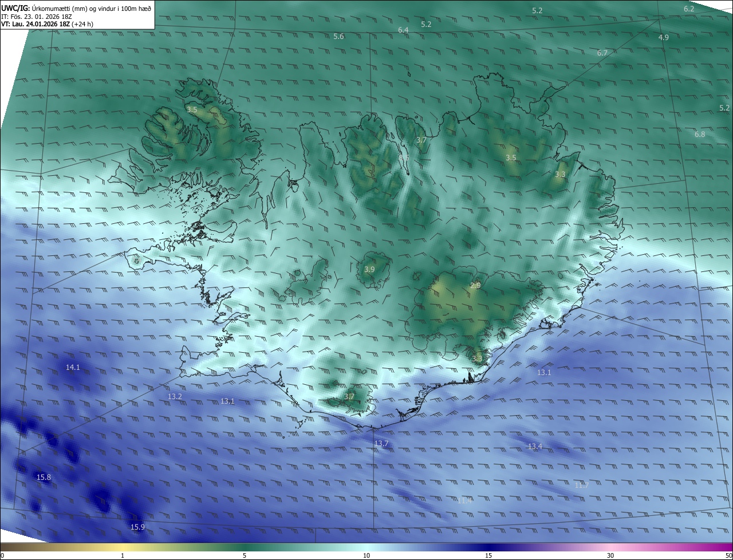This screenshot has height=560, width=733.
Task: Click the 'VT: Lau. 24.01.2026 18Z (+24 h)' line
Action: point(47,24)
